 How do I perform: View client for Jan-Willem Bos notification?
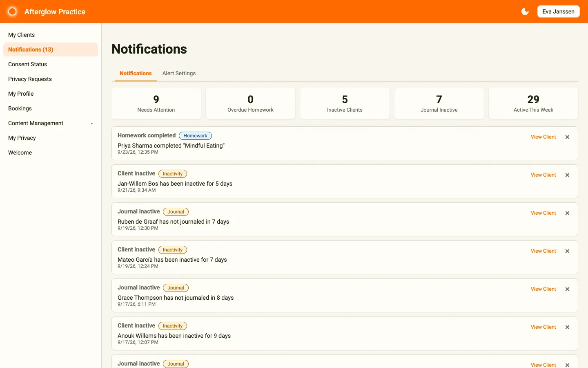(543, 175)
